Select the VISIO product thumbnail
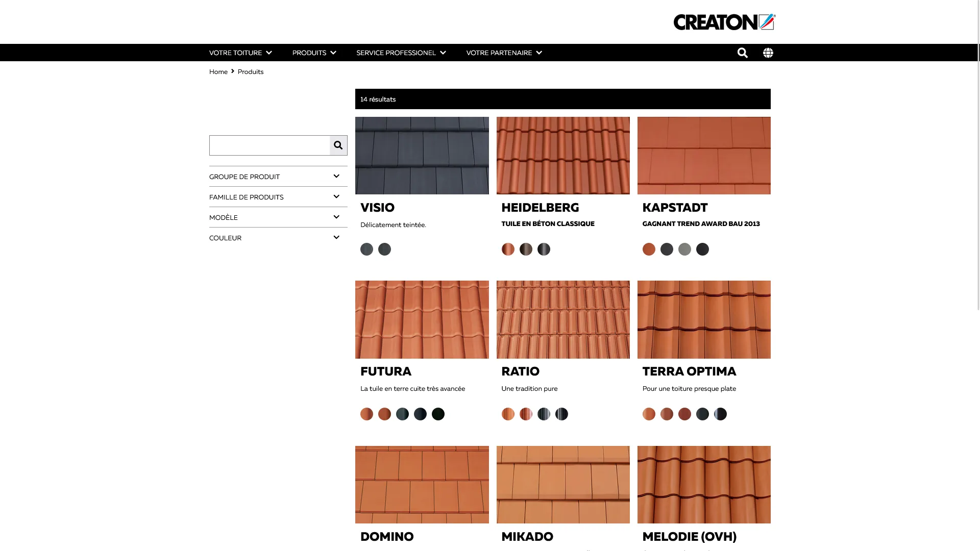The image size is (980, 551). (422, 155)
